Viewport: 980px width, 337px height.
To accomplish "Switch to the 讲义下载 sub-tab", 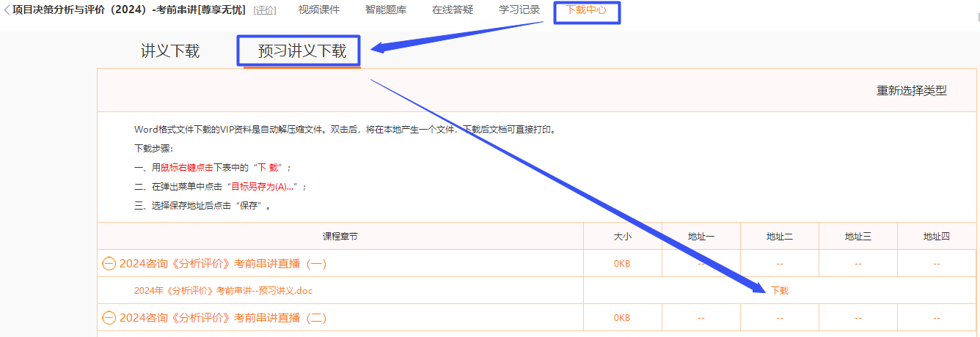I will point(170,51).
